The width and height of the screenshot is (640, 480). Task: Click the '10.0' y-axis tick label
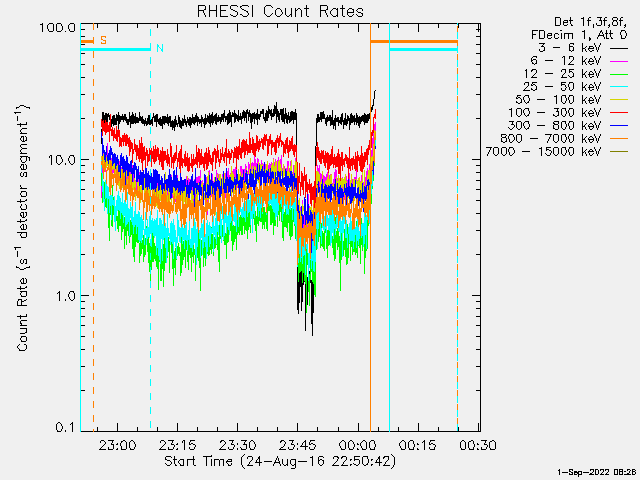62,160
